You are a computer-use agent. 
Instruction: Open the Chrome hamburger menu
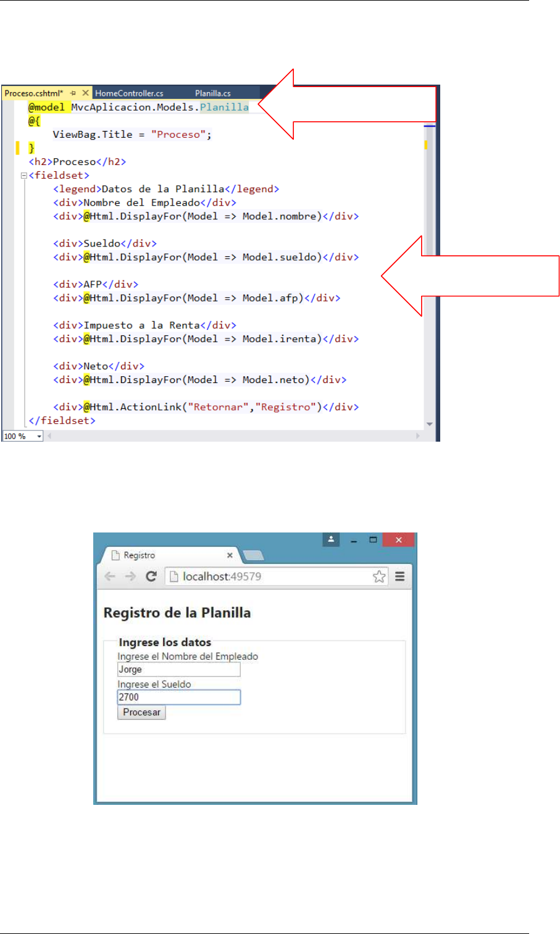pos(400,576)
